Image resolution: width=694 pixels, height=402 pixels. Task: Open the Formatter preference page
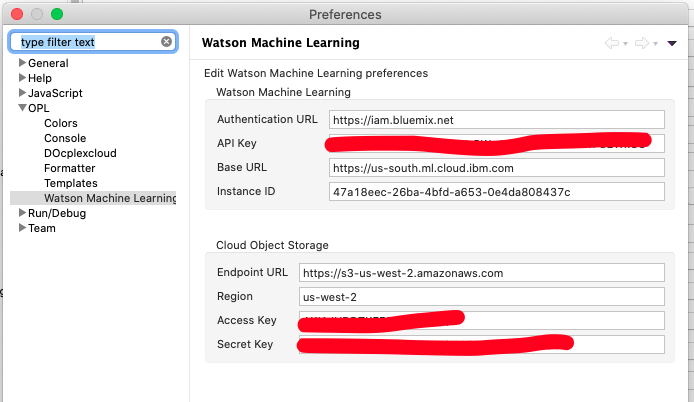click(x=69, y=169)
